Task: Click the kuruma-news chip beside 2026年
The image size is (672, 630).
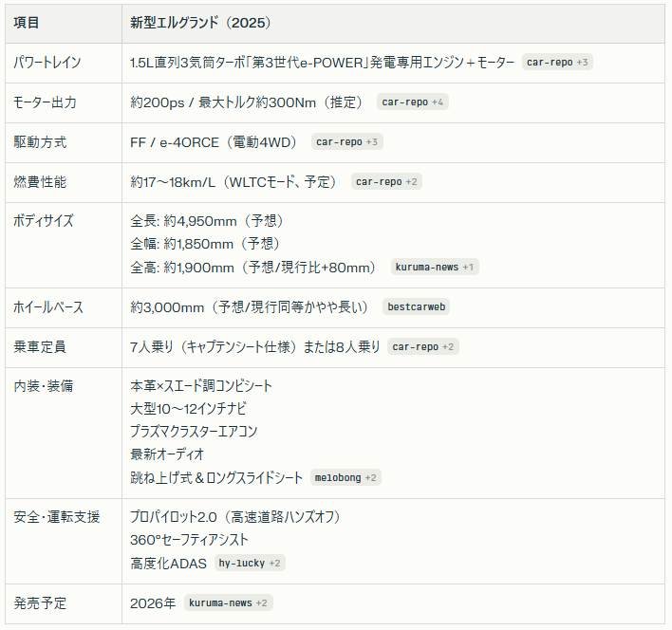Action: [228, 603]
